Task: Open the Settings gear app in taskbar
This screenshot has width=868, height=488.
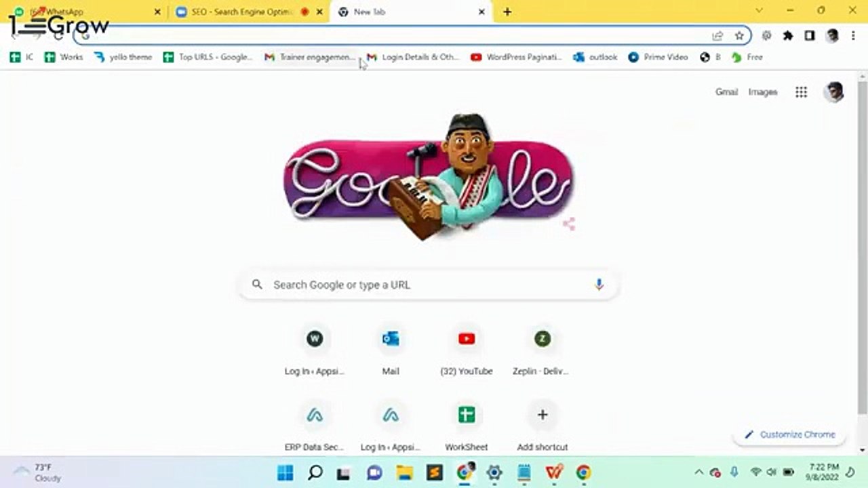Action: 494,472
